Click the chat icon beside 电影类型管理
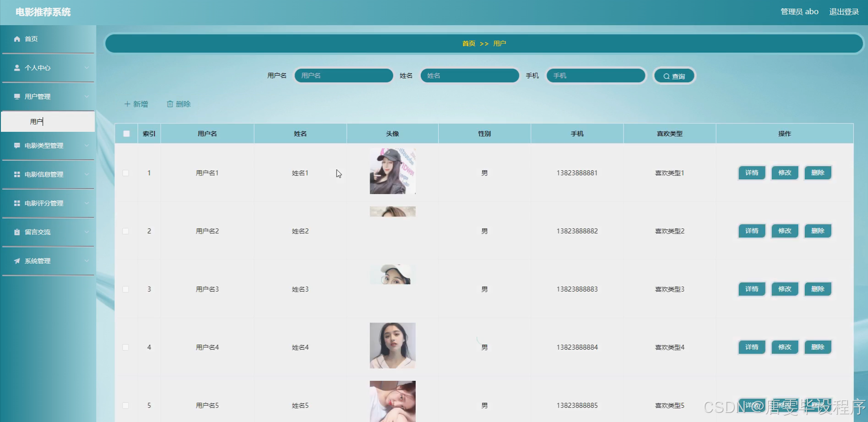The width and height of the screenshot is (868, 422). point(17,146)
